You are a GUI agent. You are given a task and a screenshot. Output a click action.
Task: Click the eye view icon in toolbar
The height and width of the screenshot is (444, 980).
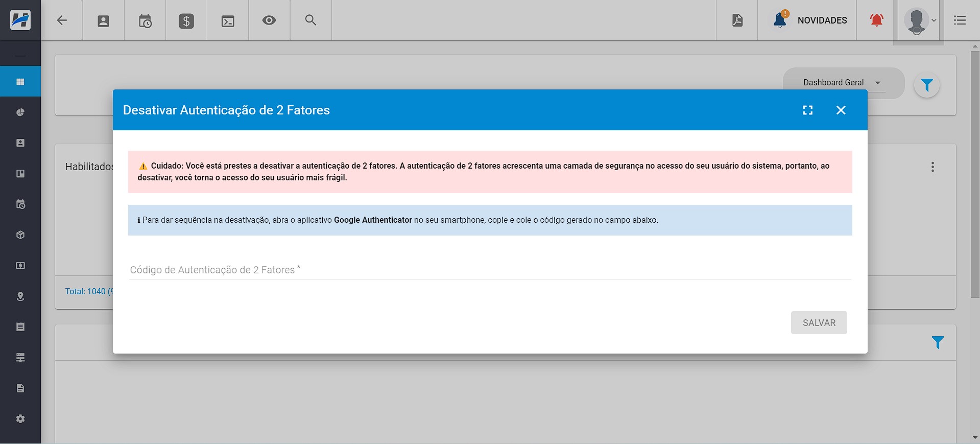click(x=269, y=20)
